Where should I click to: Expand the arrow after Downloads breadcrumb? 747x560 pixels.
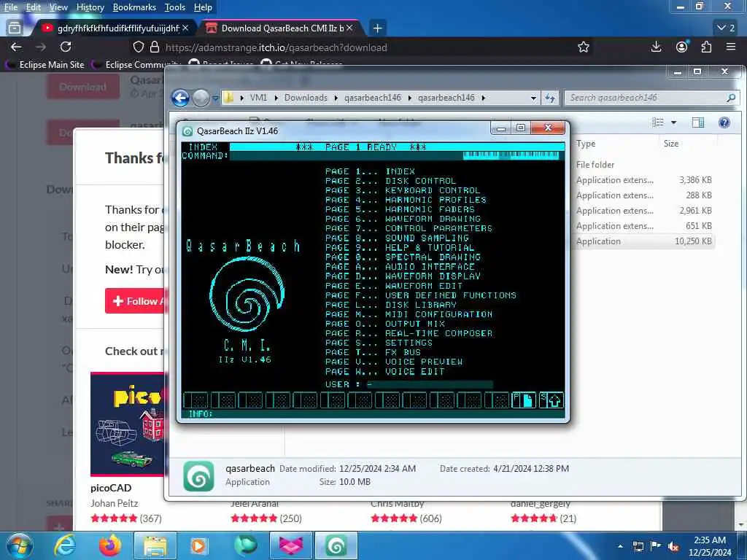pyautogui.click(x=336, y=98)
